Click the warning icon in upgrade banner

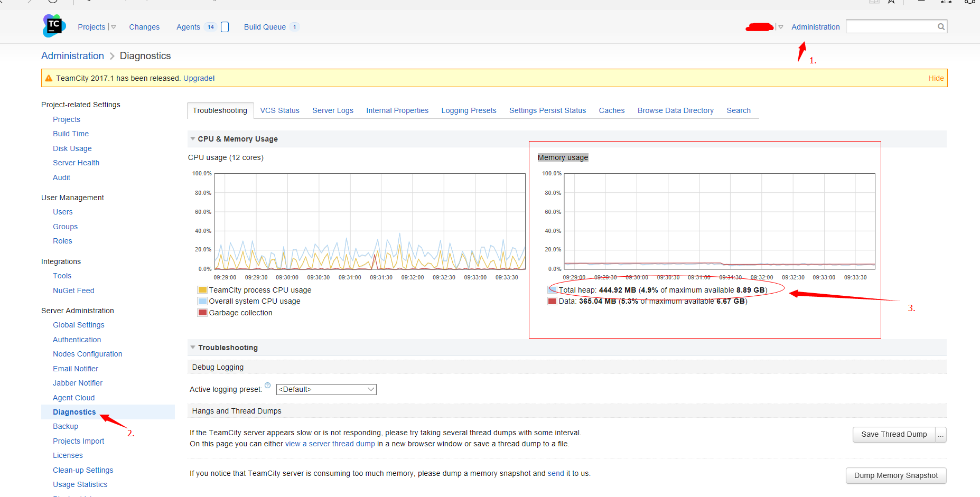click(x=49, y=78)
